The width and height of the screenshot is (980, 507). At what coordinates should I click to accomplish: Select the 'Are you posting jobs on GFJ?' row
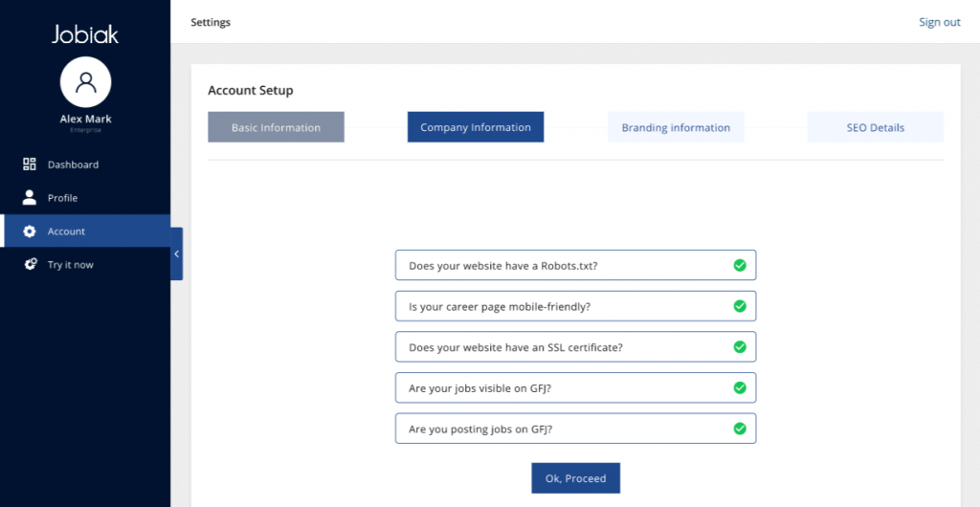point(575,429)
